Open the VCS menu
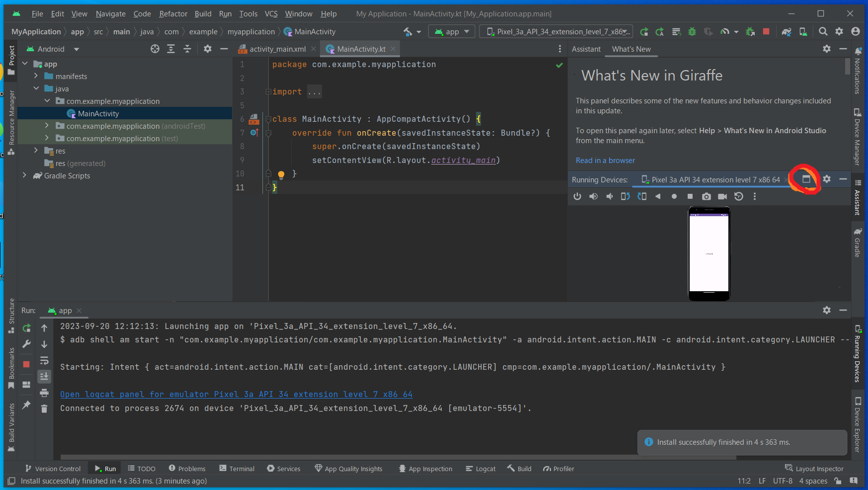 (271, 14)
